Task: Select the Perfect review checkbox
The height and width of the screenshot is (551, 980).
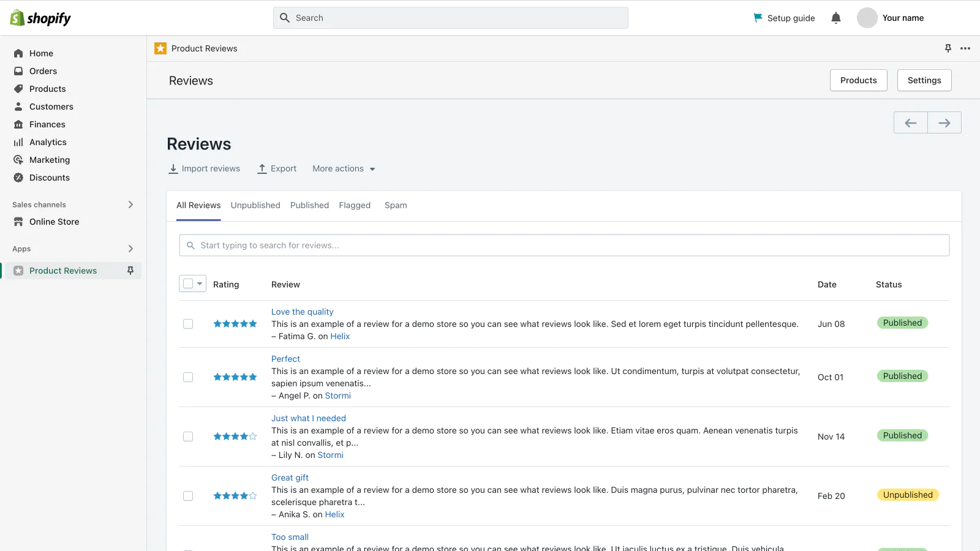Action: pyautogui.click(x=188, y=377)
